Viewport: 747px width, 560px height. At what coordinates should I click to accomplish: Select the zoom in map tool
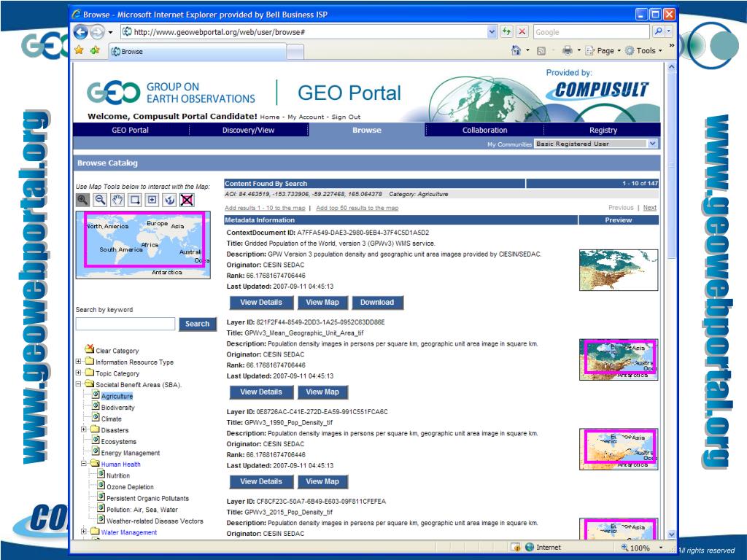82,200
